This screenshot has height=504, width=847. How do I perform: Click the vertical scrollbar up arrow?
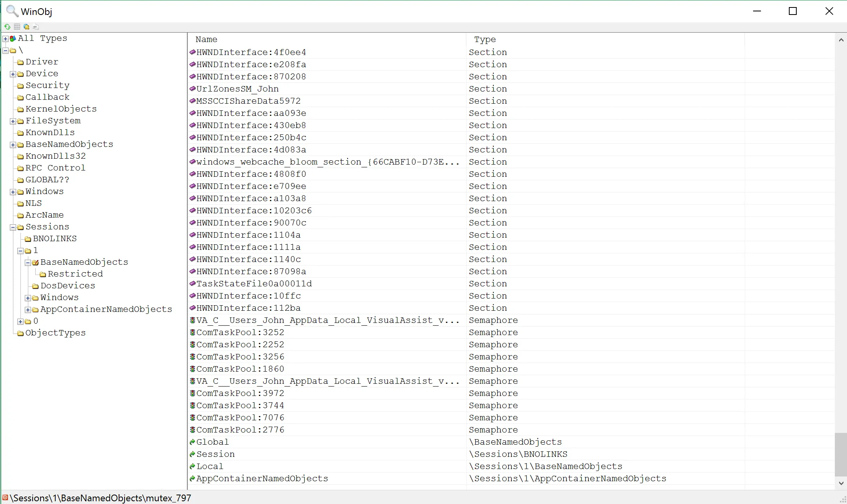(x=841, y=40)
